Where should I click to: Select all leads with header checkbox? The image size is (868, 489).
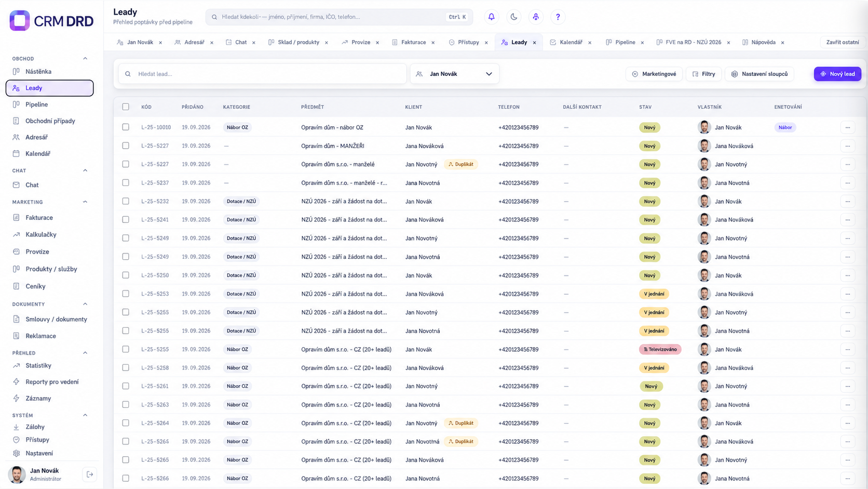click(126, 107)
